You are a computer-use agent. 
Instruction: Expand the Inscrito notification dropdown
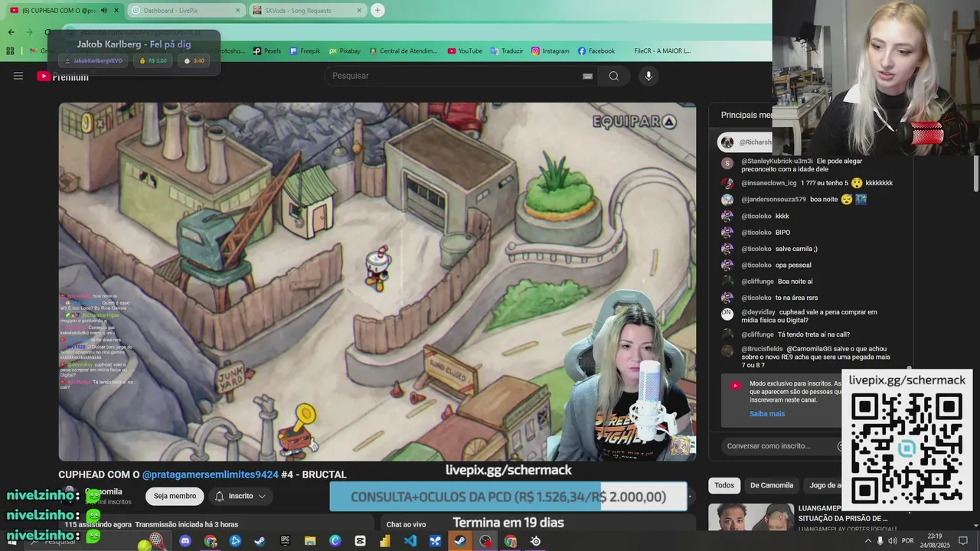point(240,496)
